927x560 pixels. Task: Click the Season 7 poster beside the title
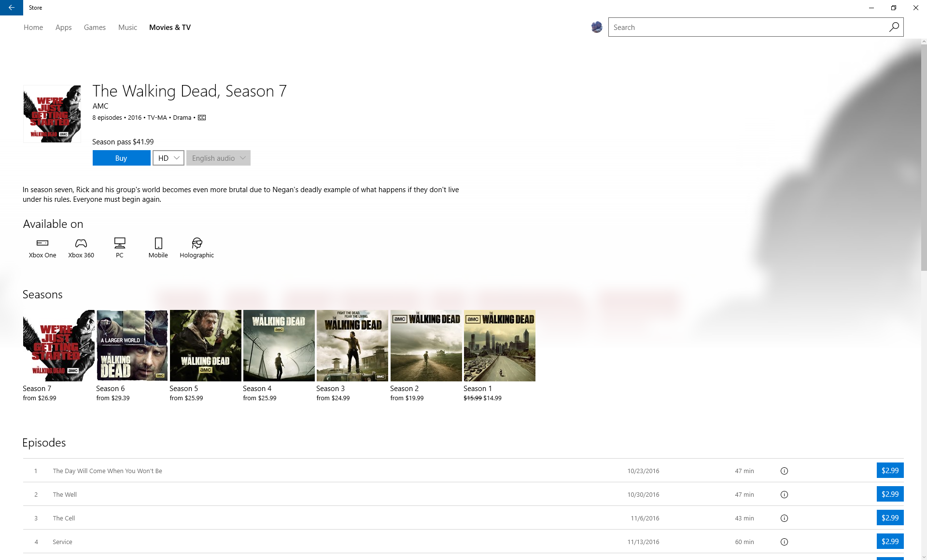click(x=52, y=114)
